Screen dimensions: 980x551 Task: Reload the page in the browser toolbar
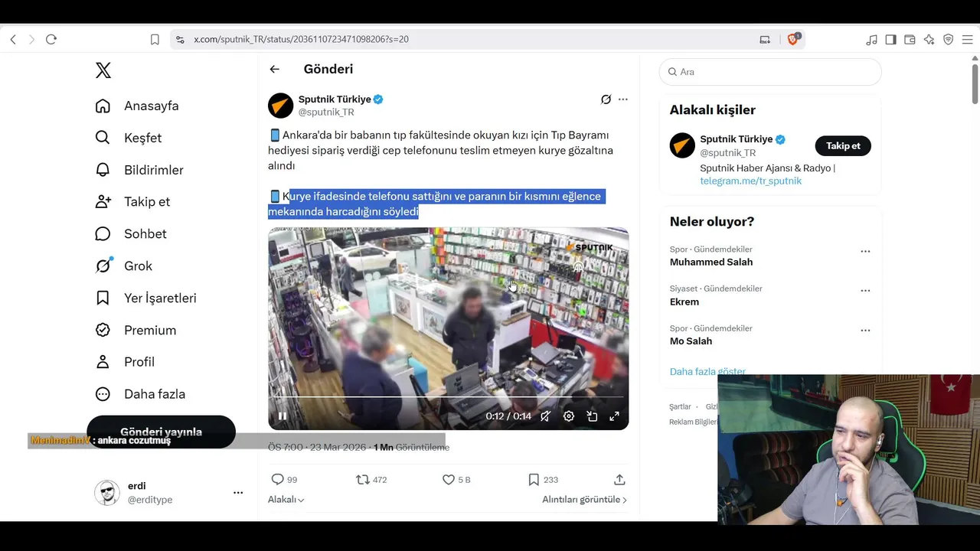[x=51, y=39]
